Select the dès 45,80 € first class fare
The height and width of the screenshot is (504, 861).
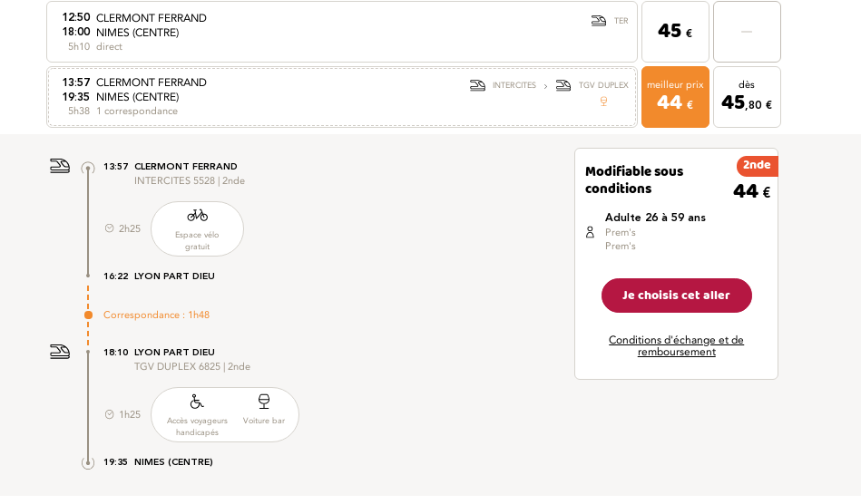(x=747, y=97)
